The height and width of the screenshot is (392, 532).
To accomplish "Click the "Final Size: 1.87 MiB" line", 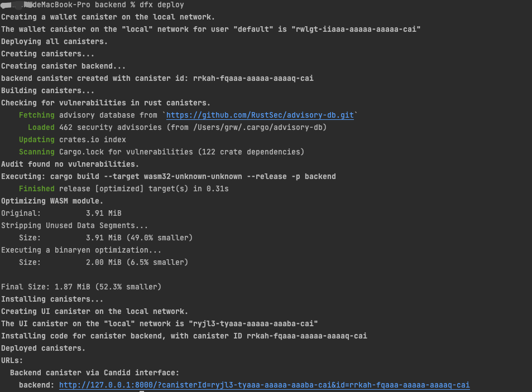I will [81, 287].
